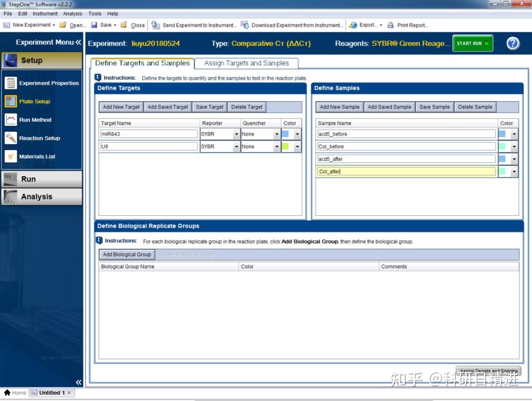The image size is (532, 401).
Task: Open the Materials List sidebar icon
Action: pos(11,156)
